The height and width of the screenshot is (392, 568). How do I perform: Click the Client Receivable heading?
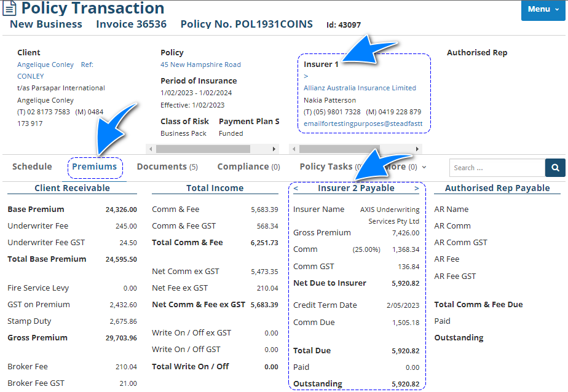tap(72, 188)
